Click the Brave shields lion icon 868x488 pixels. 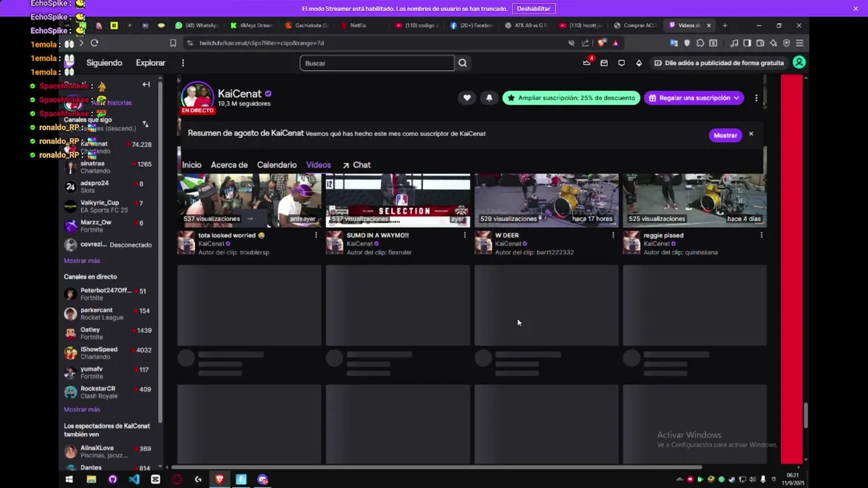[x=601, y=43]
